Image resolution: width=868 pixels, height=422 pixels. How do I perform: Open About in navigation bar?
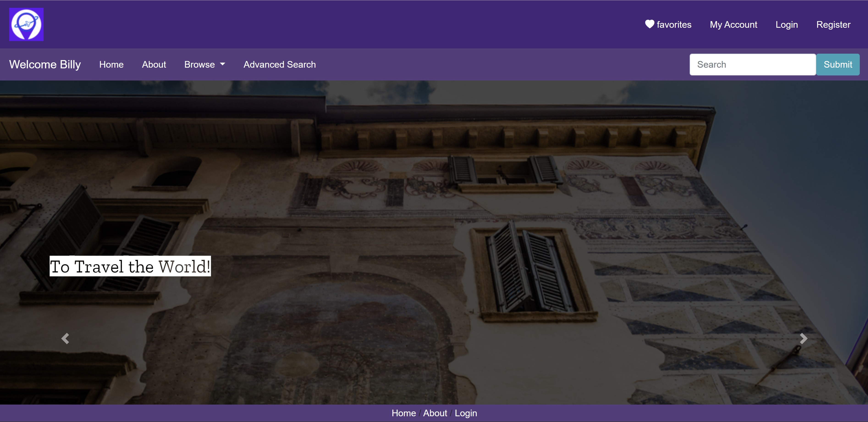click(x=154, y=64)
